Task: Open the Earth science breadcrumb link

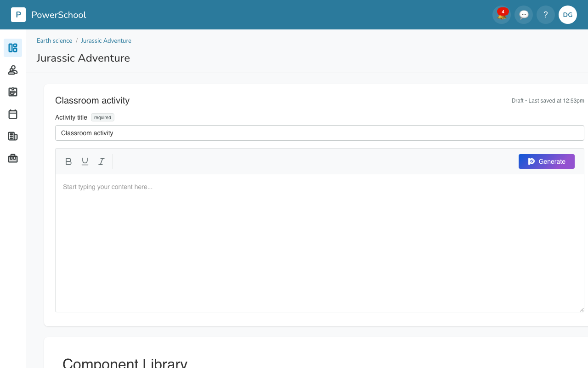Action: 54,40
